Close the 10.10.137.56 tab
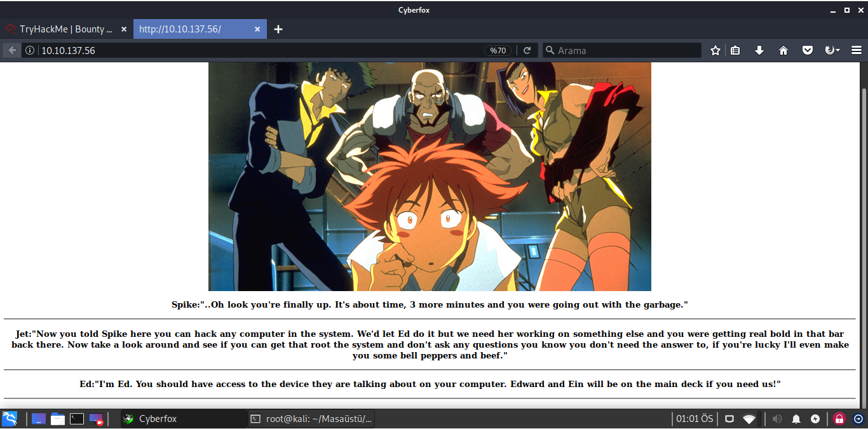868x429 pixels. 257,29
